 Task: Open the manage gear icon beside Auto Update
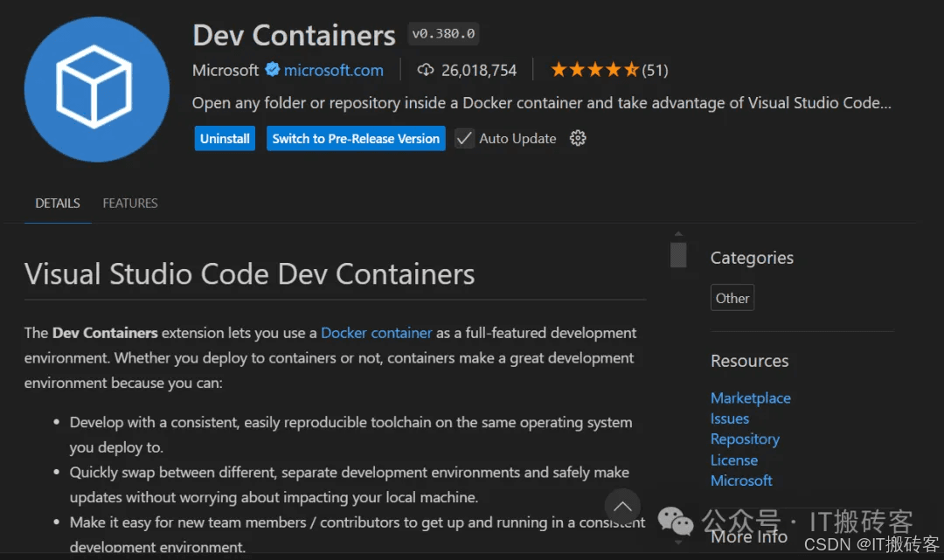click(578, 138)
